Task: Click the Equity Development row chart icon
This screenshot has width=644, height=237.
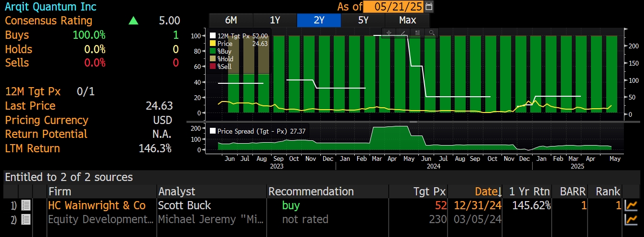Action: coord(632,220)
